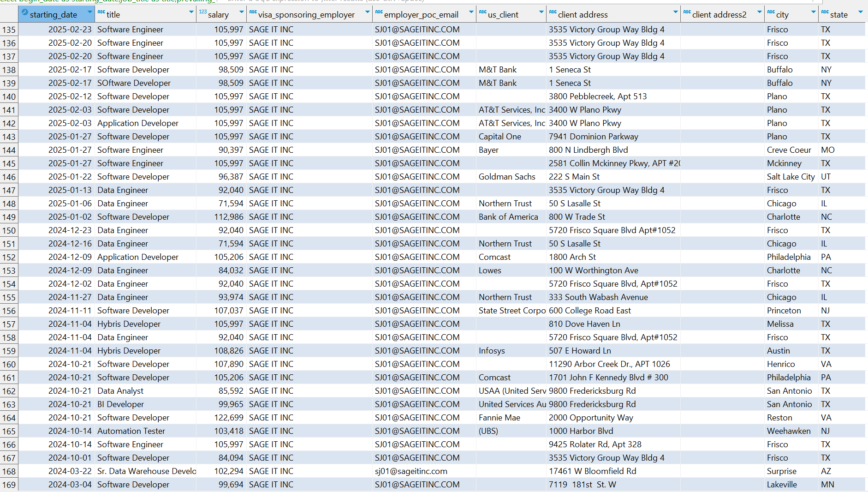Select the salary cell 103,418

coord(221,431)
